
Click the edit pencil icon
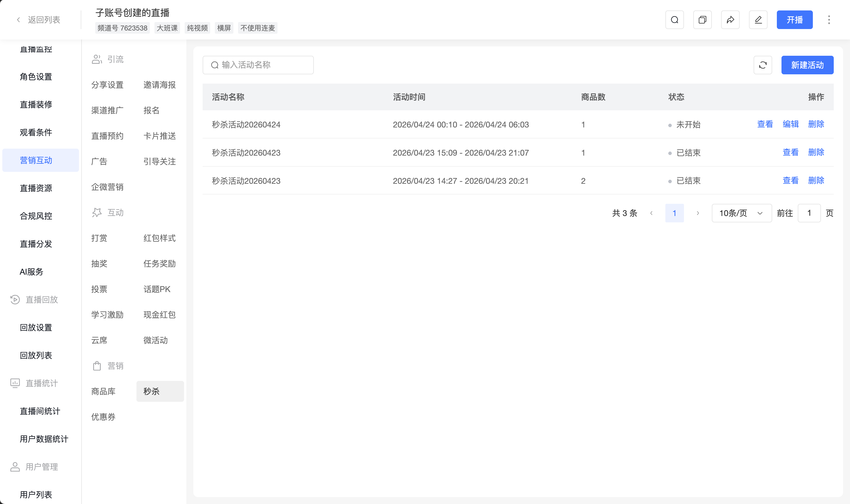758,20
